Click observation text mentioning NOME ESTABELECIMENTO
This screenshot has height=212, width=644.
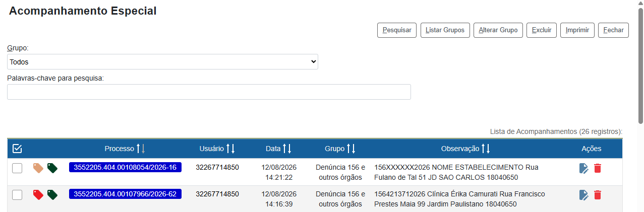(456, 172)
